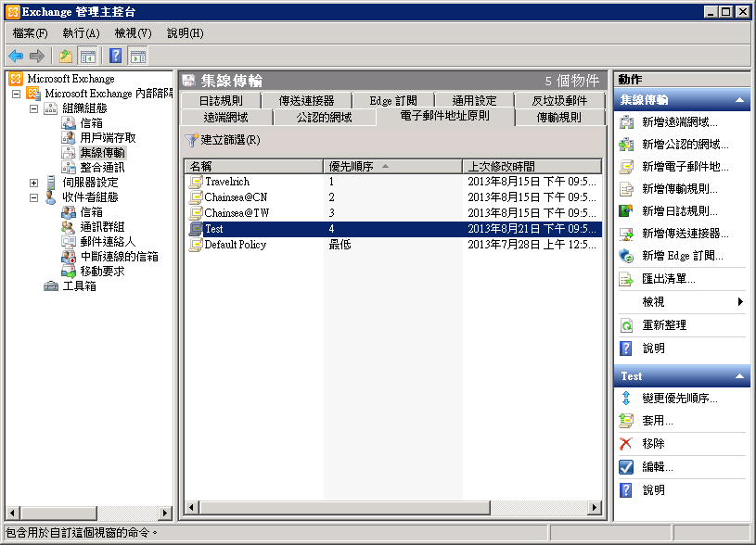This screenshot has height=545, width=756.
Task: Collapse the Microsoft Exchange 內部部署 tree node
Action: [17, 94]
